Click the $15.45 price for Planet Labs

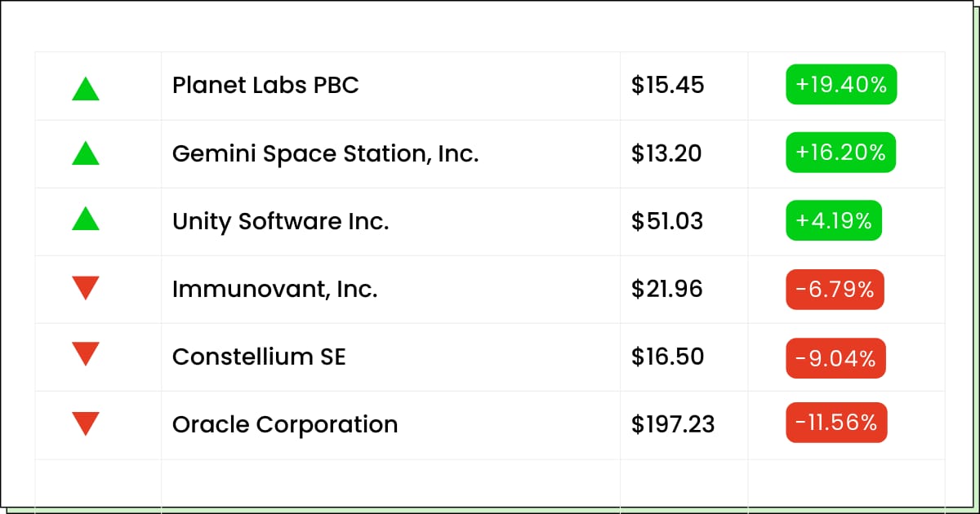[x=667, y=85]
